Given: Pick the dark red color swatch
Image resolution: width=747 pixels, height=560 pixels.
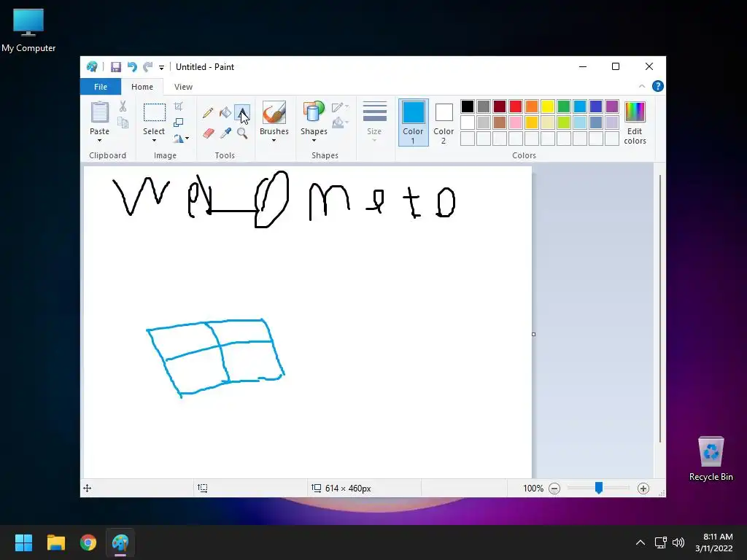Looking at the screenshot, I should [499, 106].
